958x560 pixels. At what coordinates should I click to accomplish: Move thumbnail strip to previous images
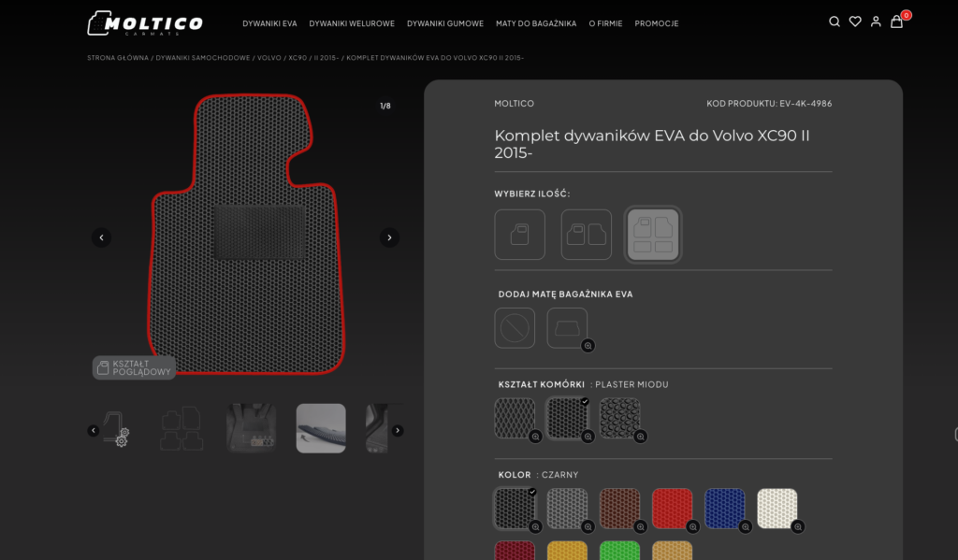[x=93, y=431]
